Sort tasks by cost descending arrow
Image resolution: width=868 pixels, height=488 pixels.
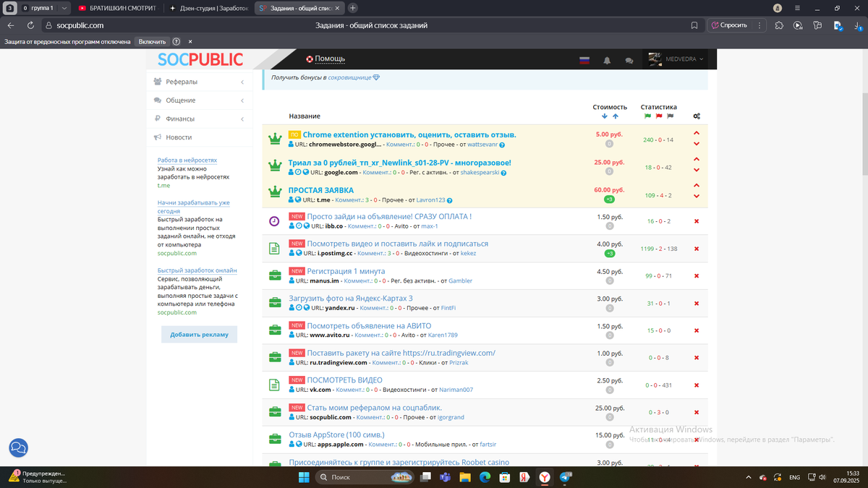[605, 116]
